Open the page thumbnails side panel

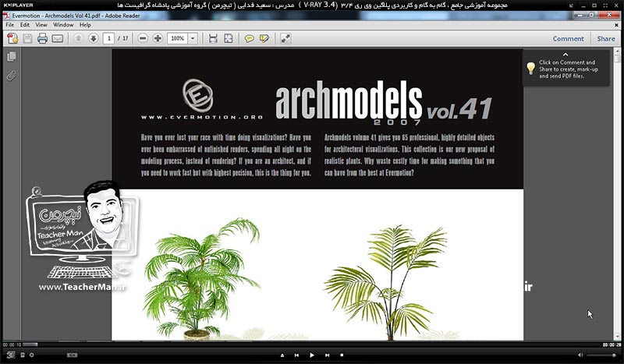tap(12, 56)
